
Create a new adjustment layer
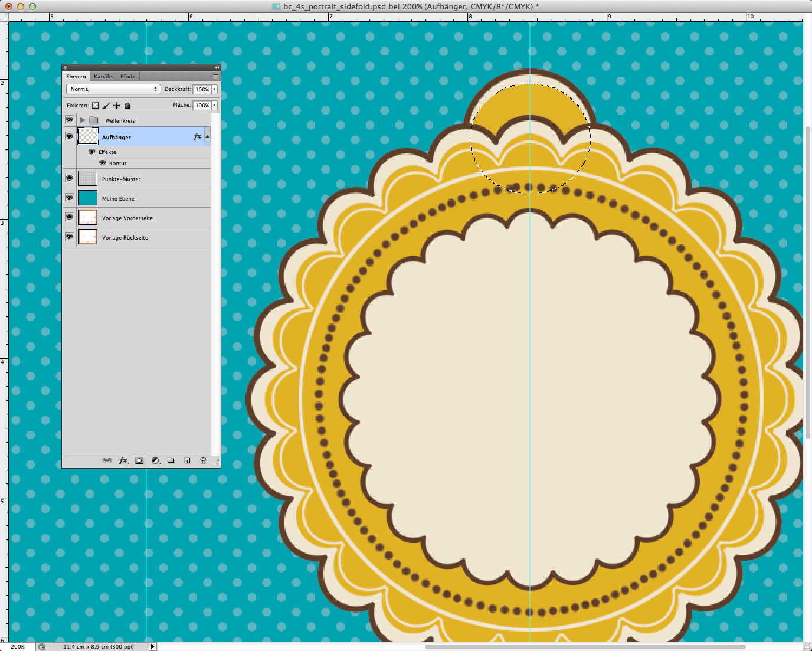point(156,460)
